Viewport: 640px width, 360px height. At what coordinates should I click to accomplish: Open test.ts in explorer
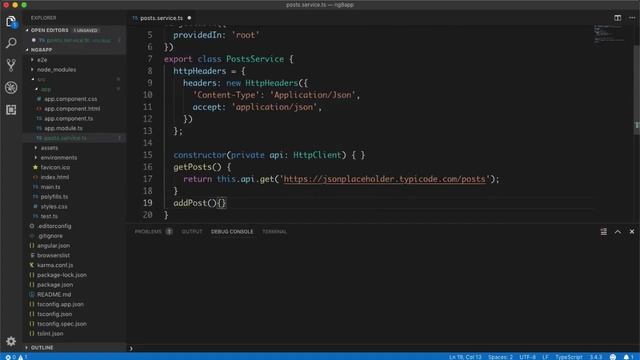[x=49, y=216]
